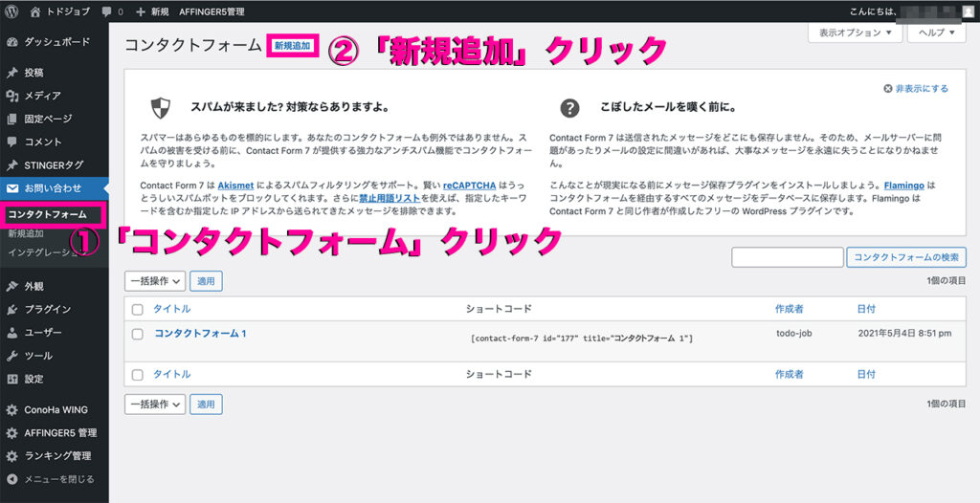Select 新規追加 in sidebar submenu
The image size is (980, 503).
click(x=26, y=233)
